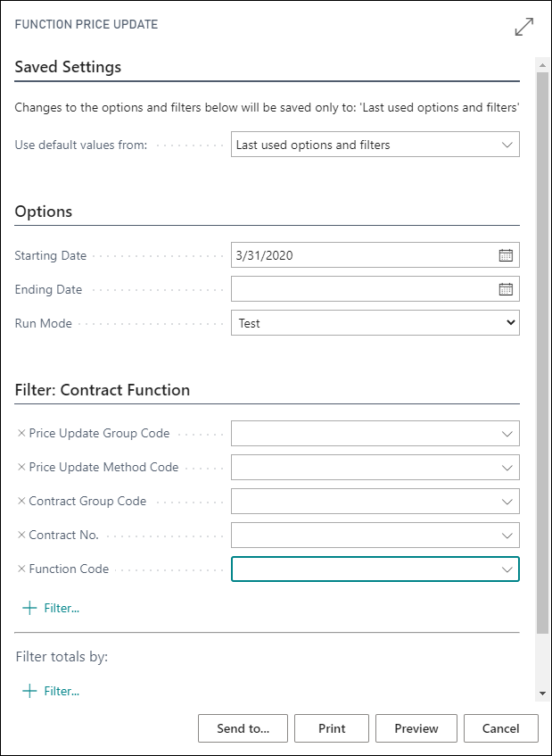Remove the Contract No. filter

click(x=21, y=535)
